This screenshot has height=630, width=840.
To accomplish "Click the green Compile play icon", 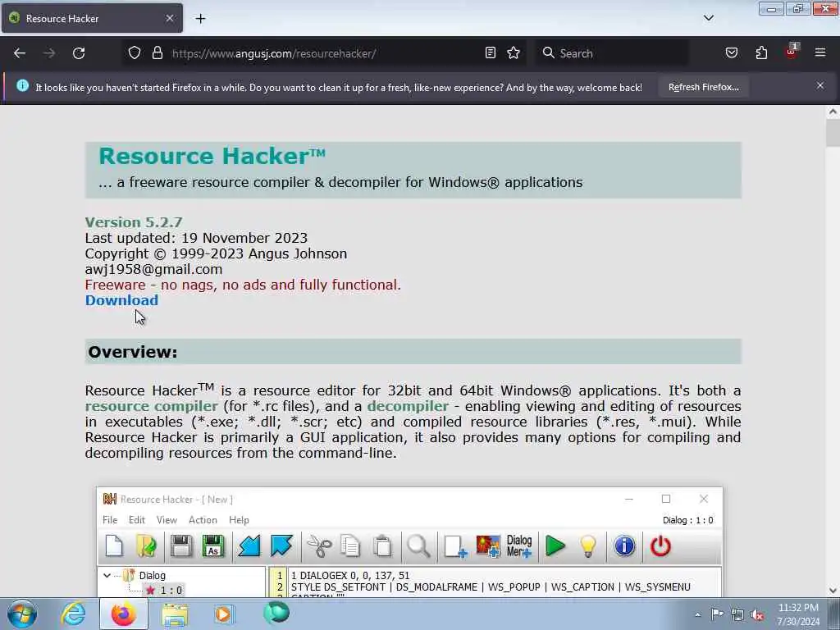I will tap(555, 546).
